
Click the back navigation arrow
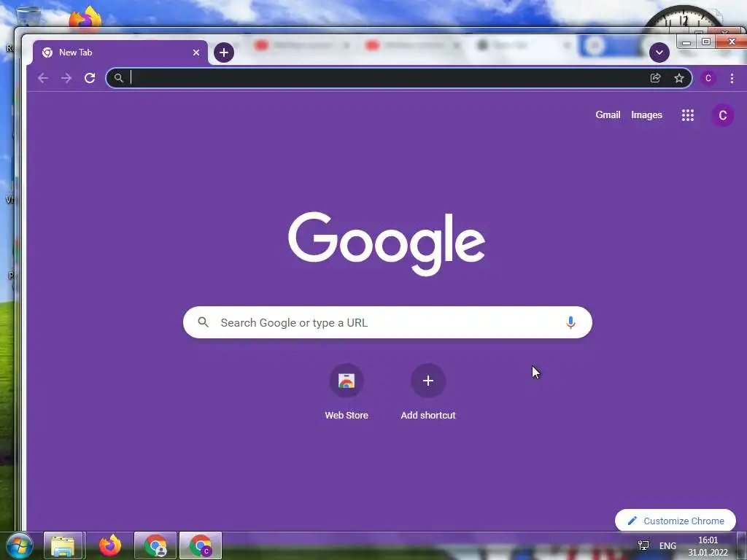click(43, 78)
